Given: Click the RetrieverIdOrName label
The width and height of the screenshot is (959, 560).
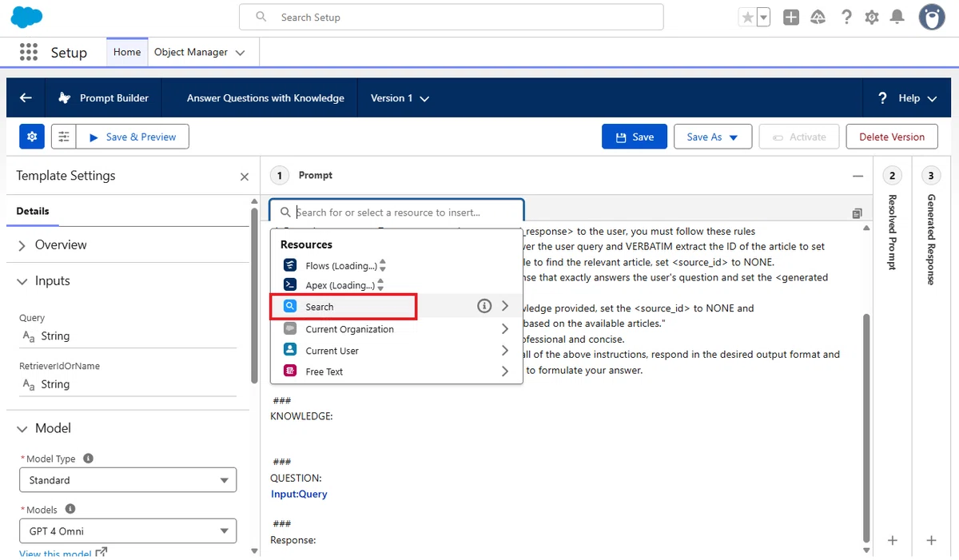Looking at the screenshot, I should tap(59, 366).
